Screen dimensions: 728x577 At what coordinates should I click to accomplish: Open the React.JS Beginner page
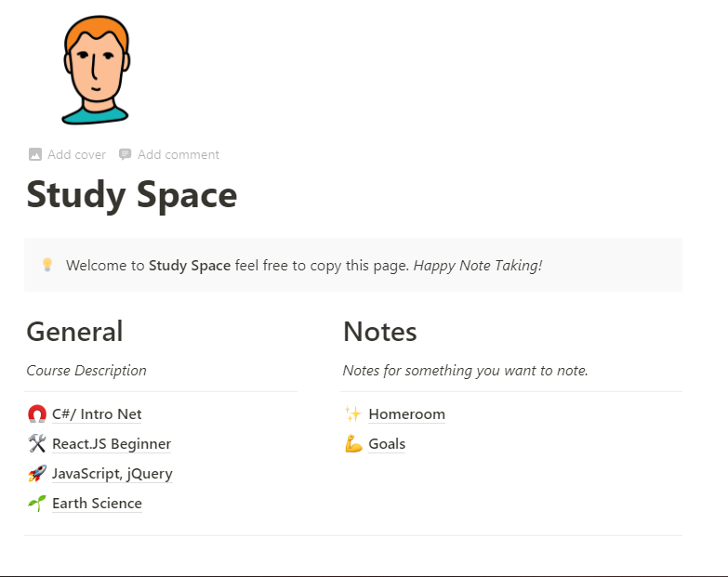pyautogui.click(x=112, y=444)
